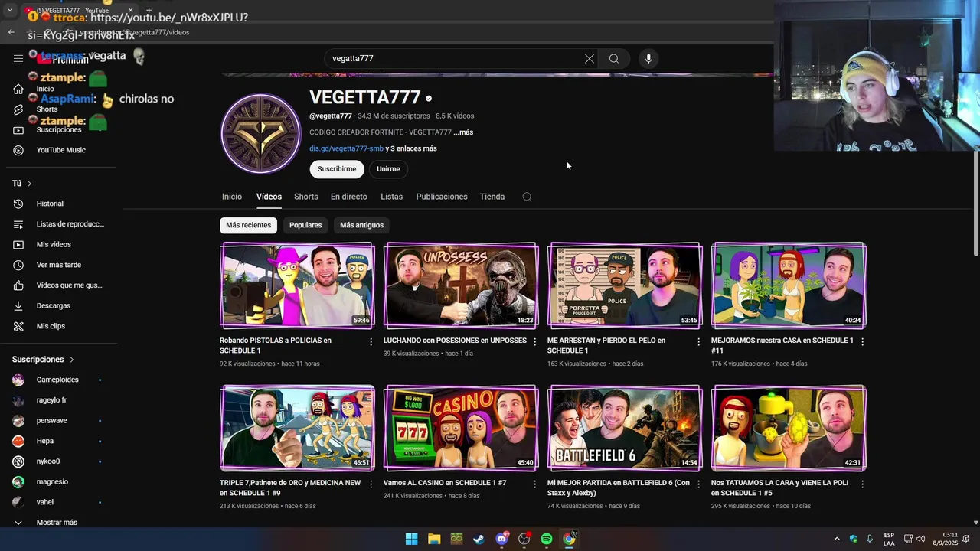Open Gameploides subscription channel
The width and height of the screenshot is (980, 551).
click(57, 380)
